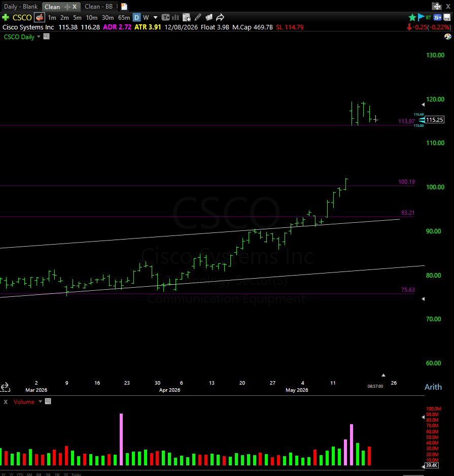Click the 93.21 horizontal line label
The image size is (454, 476).
[x=407, y=213]
